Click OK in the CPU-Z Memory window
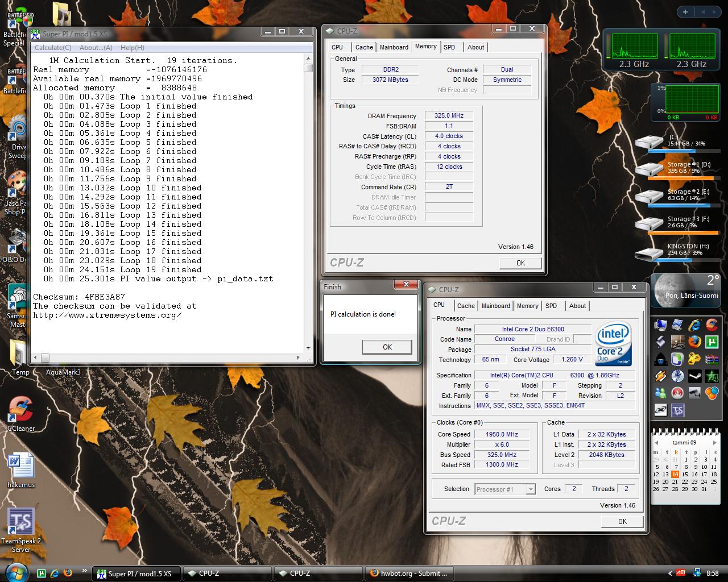 click(x=520, y=263)
